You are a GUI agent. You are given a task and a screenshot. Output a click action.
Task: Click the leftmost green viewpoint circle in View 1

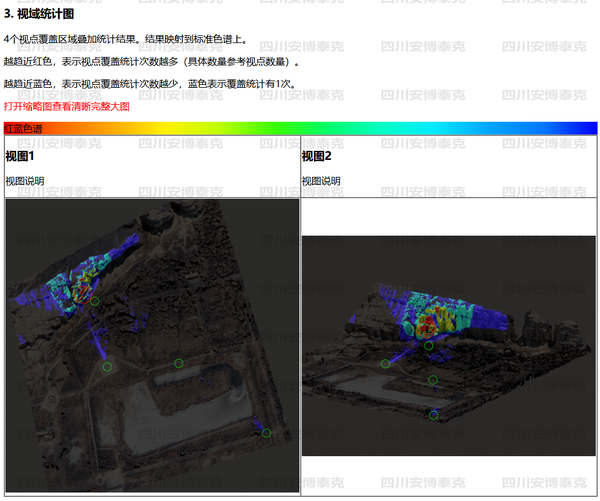coord(107,367)
